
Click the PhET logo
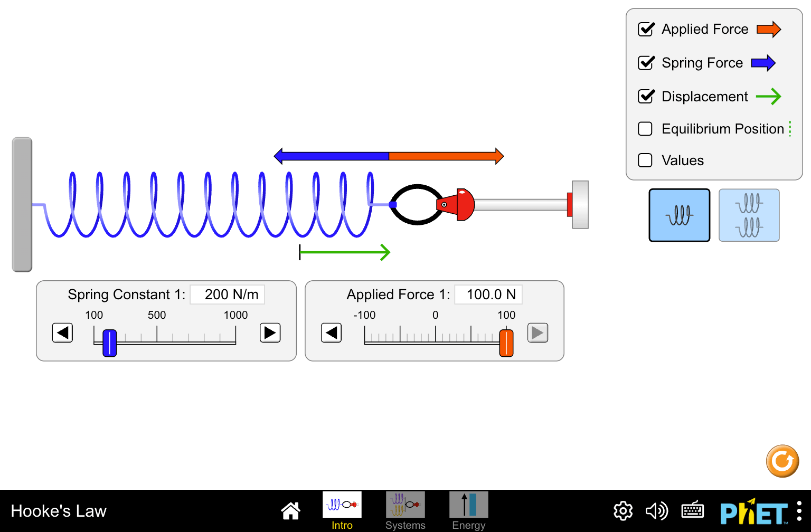754,510
